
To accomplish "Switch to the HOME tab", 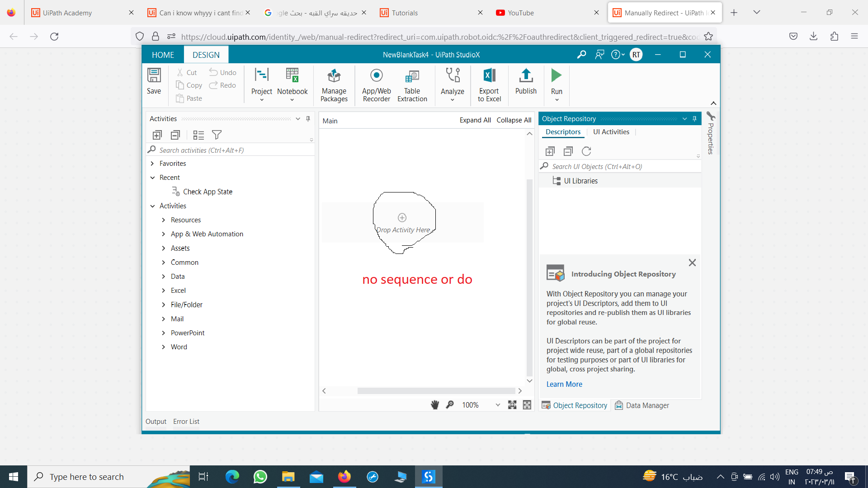I will (163, 55).
